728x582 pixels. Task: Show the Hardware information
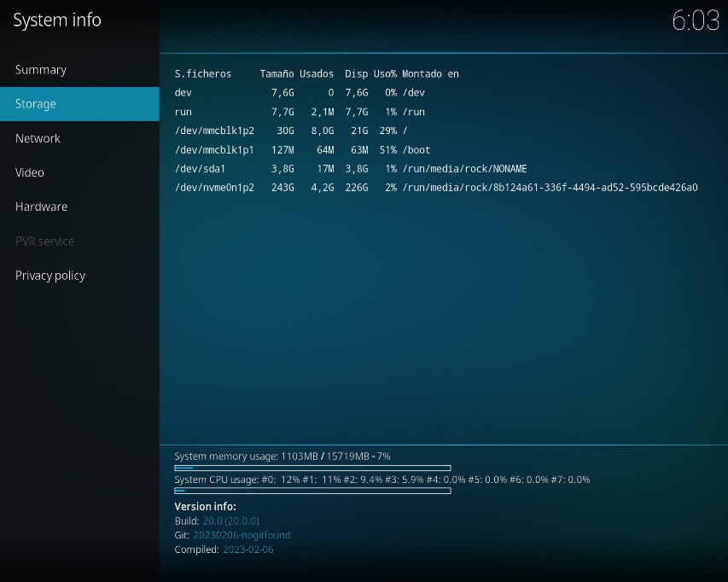pos(79,207)
